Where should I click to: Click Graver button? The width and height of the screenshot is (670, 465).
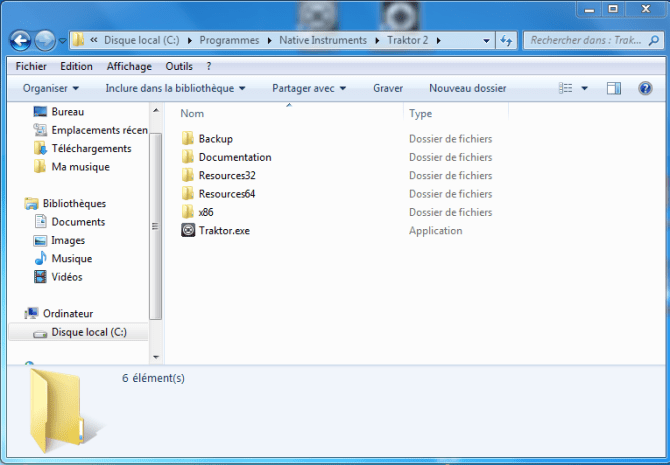pyautogui.click(x=388, y=88)
